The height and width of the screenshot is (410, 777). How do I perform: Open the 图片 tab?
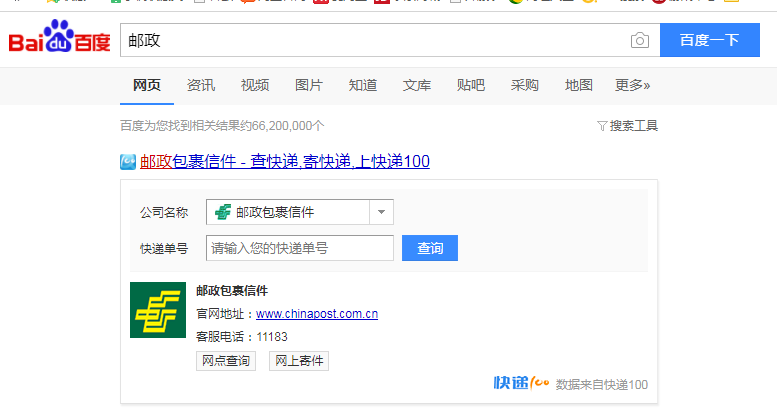(309, 85)
